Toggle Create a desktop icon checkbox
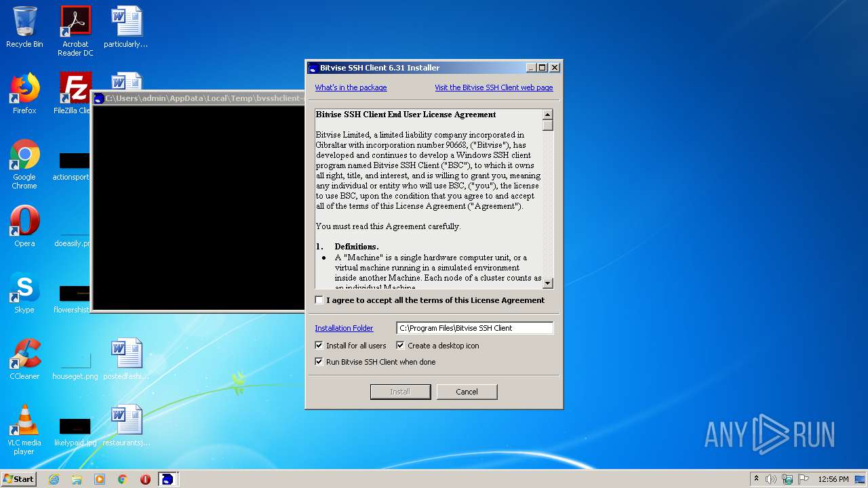This screenshot has height=488, width=868. tap(400, 346)
